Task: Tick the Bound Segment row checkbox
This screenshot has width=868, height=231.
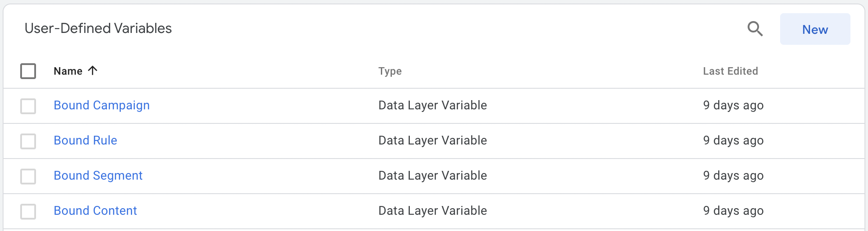Action: (x=28, y=176)
